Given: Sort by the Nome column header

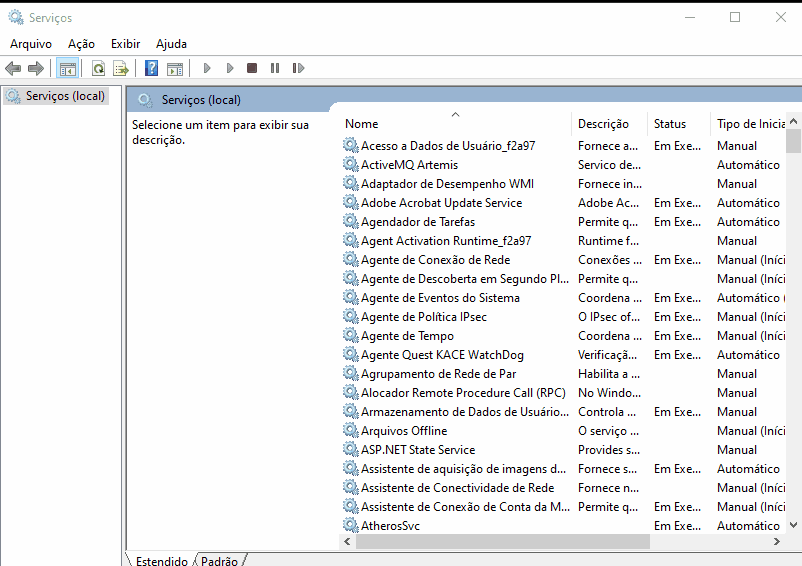Looking at the screenshot, I should [x=455, y=124].
